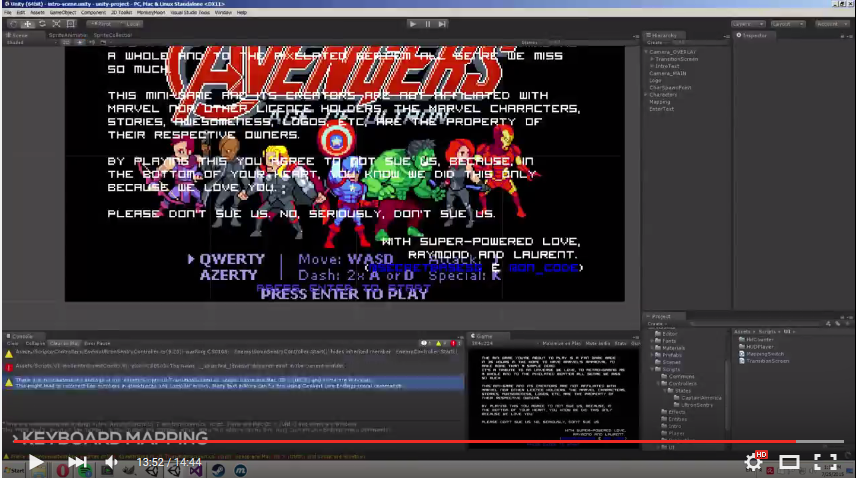Collapse the Camera_OVERLAY object

point(646,52)
